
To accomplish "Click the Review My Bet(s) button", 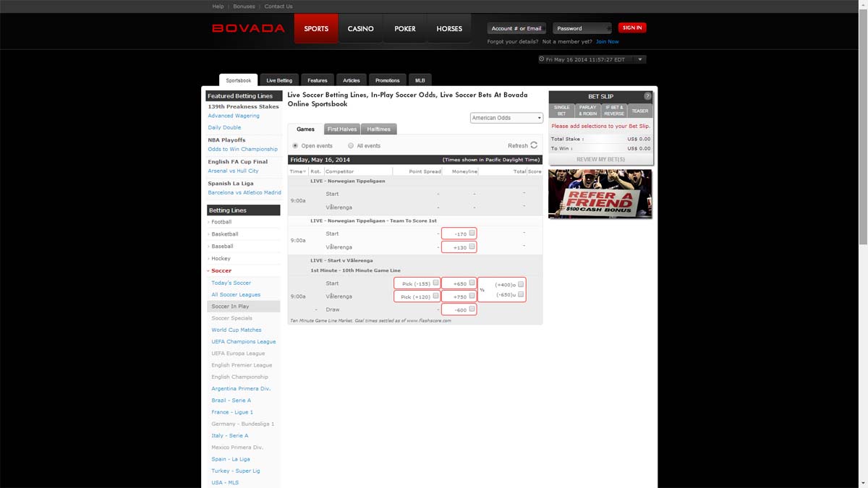I will tap(601, 159).
